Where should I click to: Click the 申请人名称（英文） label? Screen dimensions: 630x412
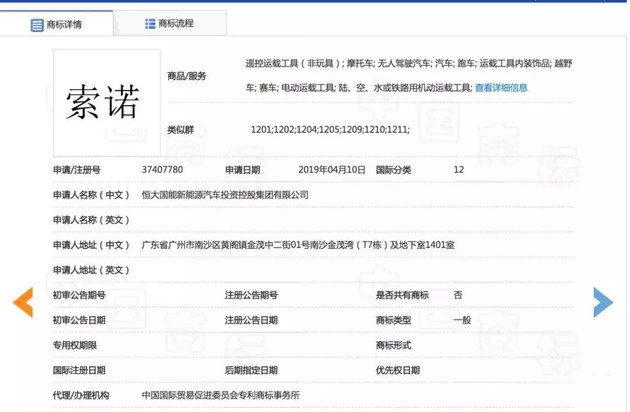click(91, 220)
